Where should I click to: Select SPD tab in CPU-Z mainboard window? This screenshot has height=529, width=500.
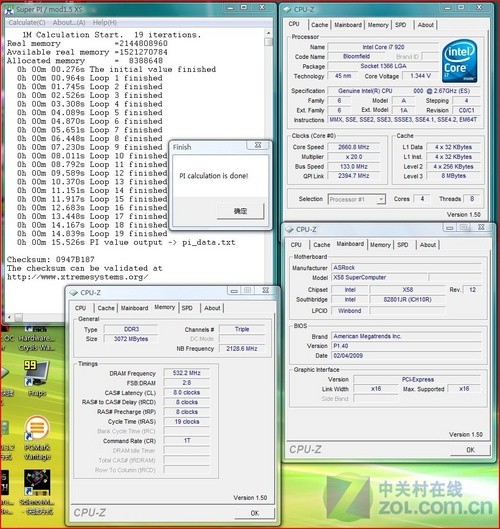pyautogui.click(x=403, y=245)
